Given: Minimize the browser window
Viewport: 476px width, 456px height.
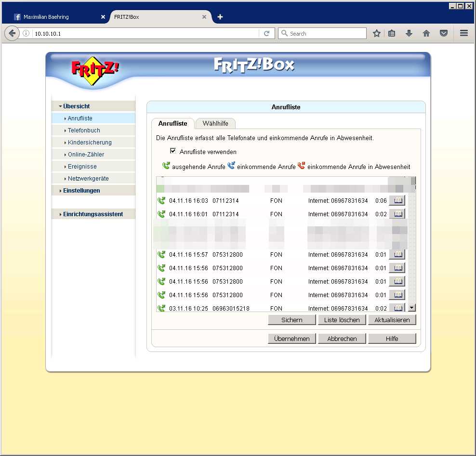Looking at the screenshot, I should [452, 6].
